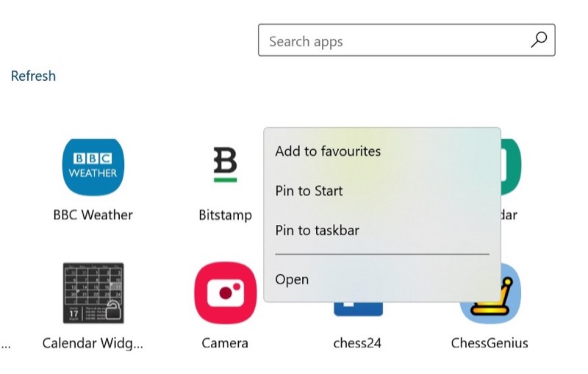Open the BBC Weather app icon
This screenshot has width=588, height=374.
(93, 167)
